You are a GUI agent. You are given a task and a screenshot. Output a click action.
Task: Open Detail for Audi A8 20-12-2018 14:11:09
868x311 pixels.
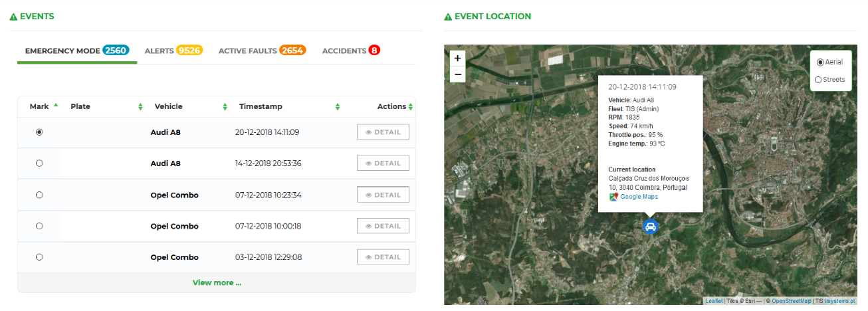383,132
